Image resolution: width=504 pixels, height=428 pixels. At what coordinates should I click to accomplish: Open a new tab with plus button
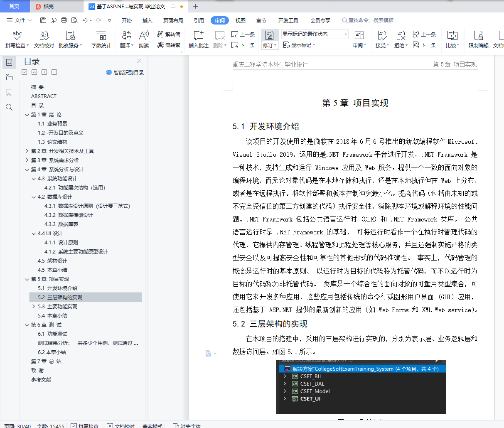click(196, 6)
